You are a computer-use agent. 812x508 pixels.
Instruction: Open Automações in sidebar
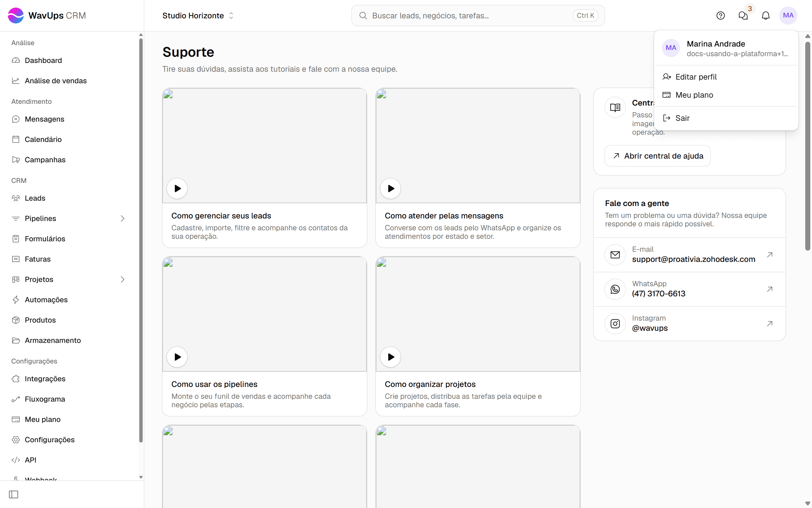69,300
